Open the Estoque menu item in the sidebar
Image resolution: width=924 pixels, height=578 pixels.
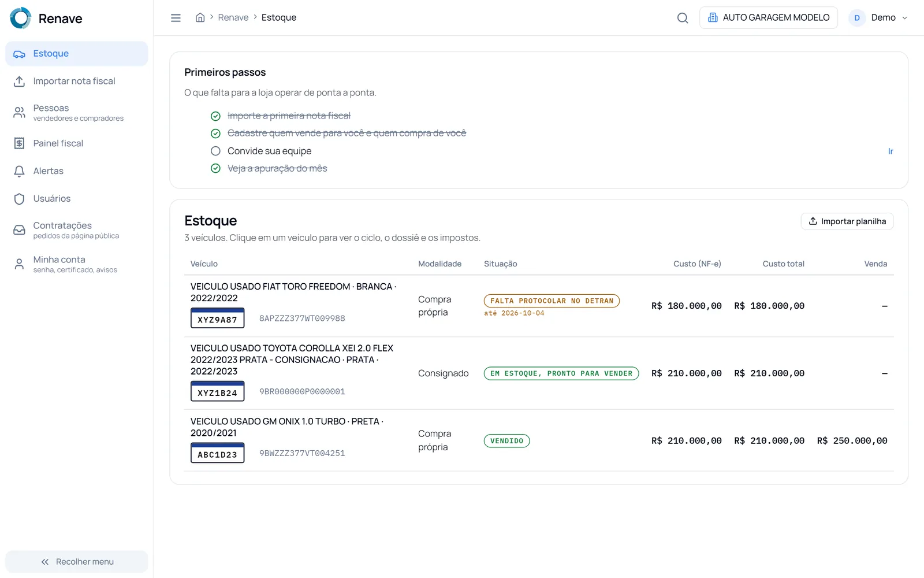pos(77,54)
